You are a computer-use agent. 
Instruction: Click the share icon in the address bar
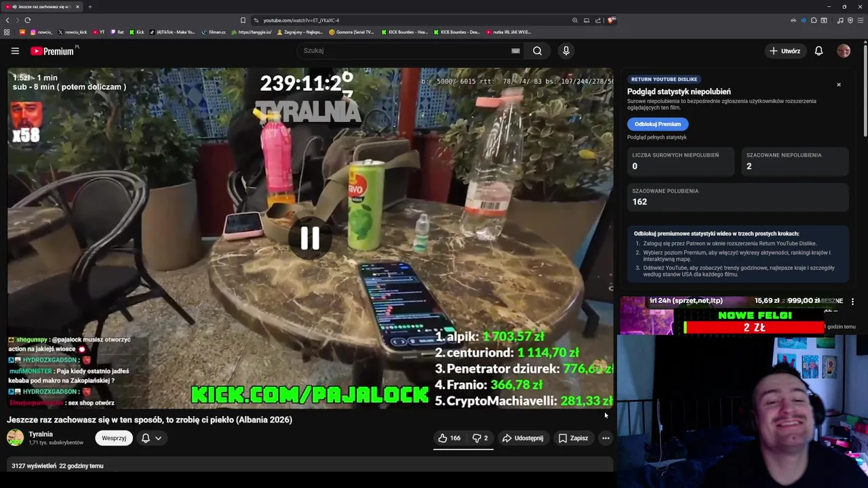tap(598, 20)
